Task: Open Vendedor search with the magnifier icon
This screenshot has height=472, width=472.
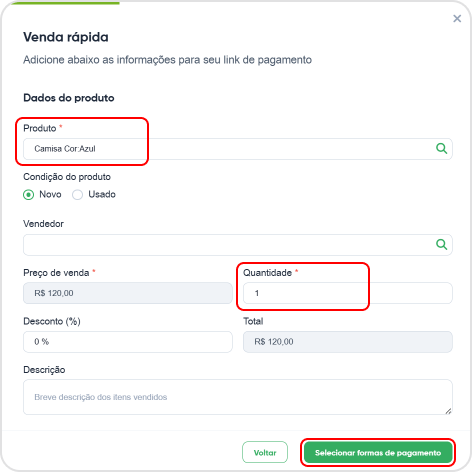Action: [441, 244]
